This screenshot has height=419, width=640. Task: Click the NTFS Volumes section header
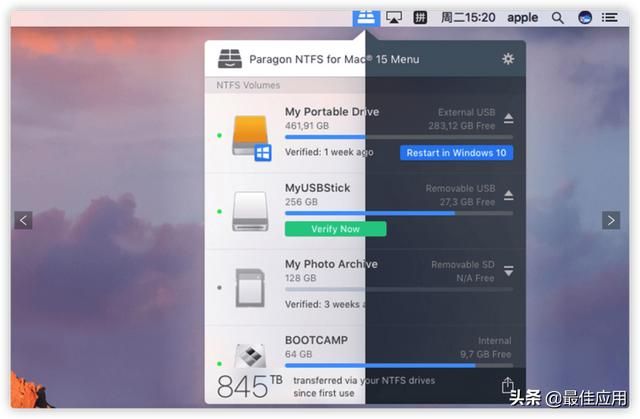pyautogui.click(x=248, y=85)
